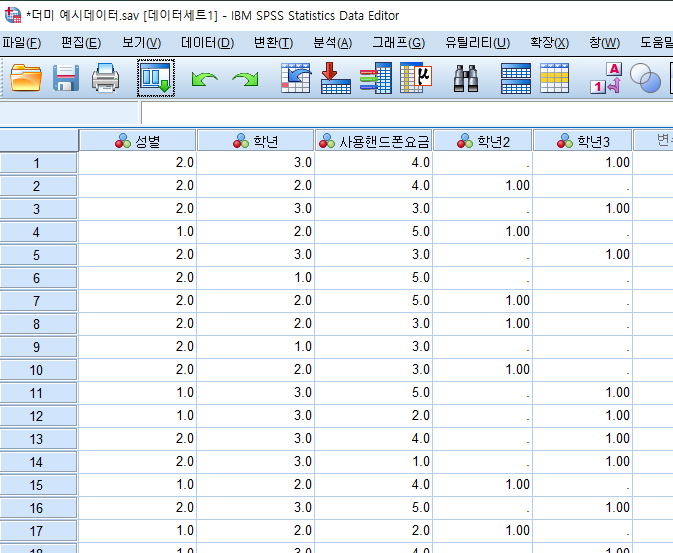Select the 학년3 column header
Screen dimensions: 673x553
pyautogui.click(x=582, y=141)
